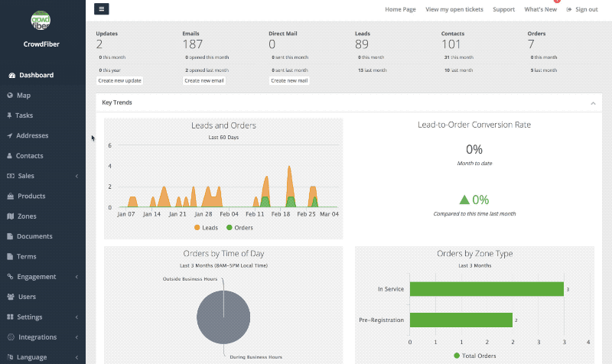Toggle Total Orders legend in zone chart

point(475,356)
